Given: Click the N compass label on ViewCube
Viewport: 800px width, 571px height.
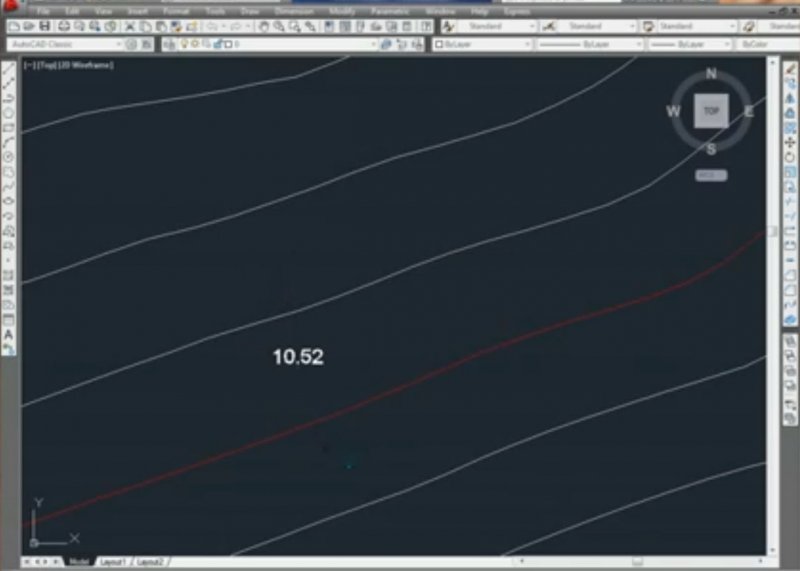Looking at the screenshot, I should (x=711, y=74).
